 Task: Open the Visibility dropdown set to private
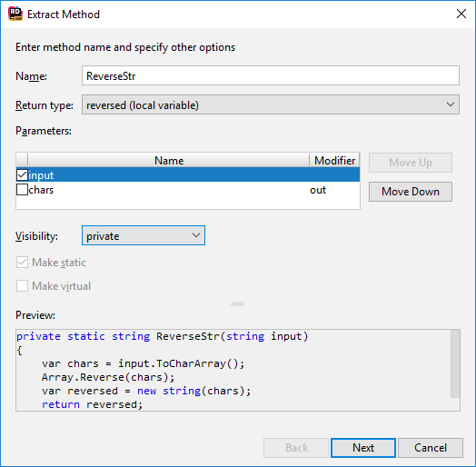click(144, 235)
